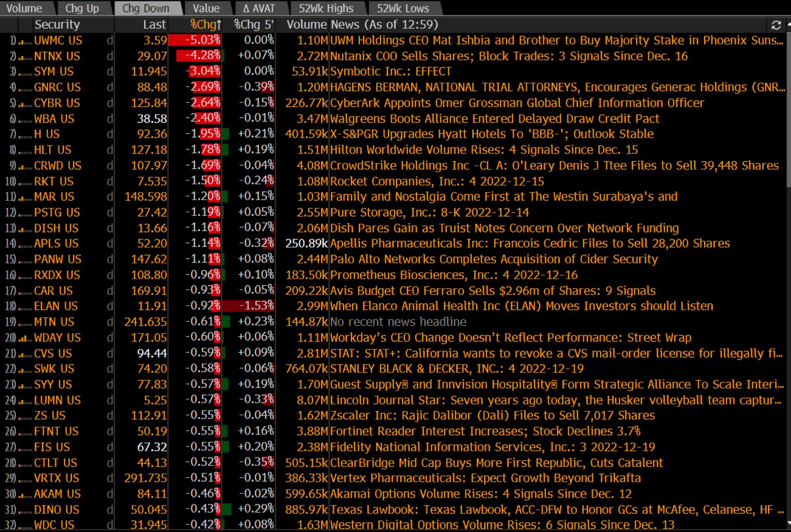This screenshot has height=532, width=791.
Task: Sort by the Security column header
Action: pyautogui.click(x=57, y=25)
